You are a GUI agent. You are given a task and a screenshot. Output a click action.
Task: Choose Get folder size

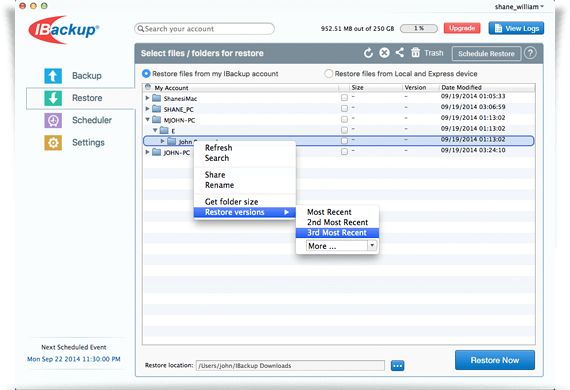pyautogui.click(x=232, y=202)
